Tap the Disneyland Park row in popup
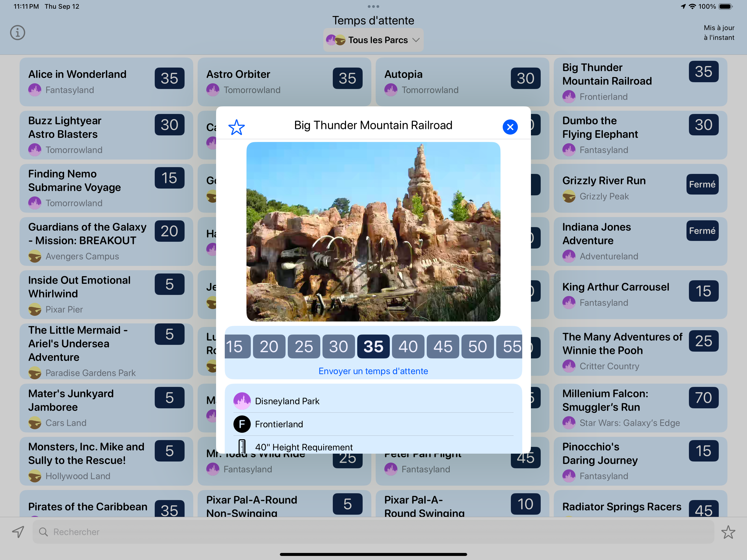 coord(373,401)
